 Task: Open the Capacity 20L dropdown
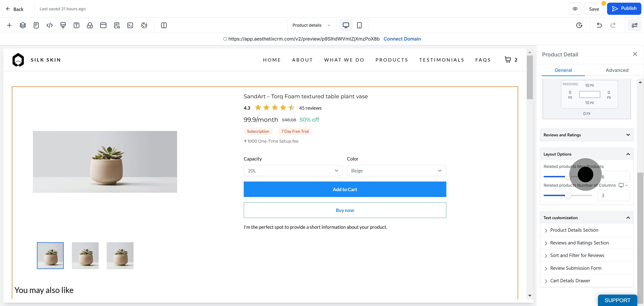pyautogui.click(x=293, y=171)
